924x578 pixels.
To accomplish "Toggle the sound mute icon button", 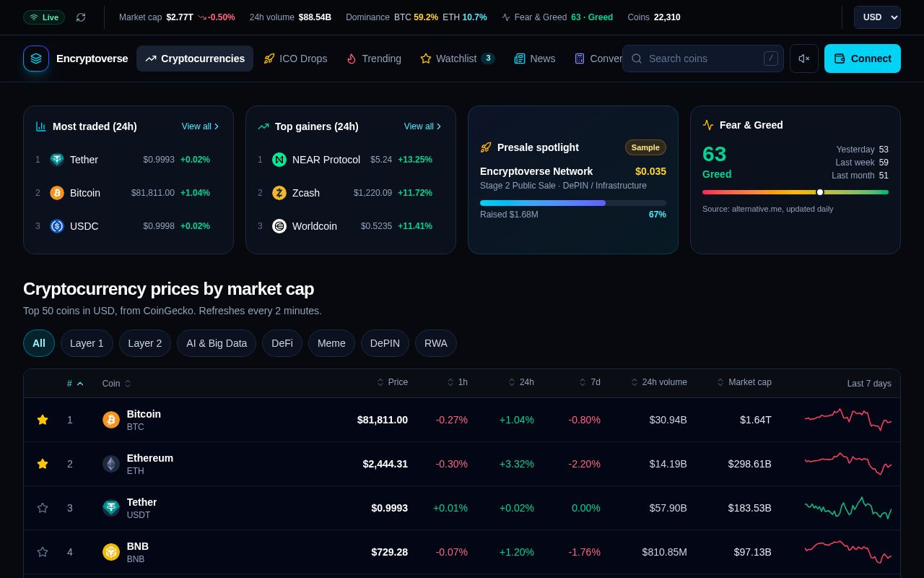I will [804, 59].
